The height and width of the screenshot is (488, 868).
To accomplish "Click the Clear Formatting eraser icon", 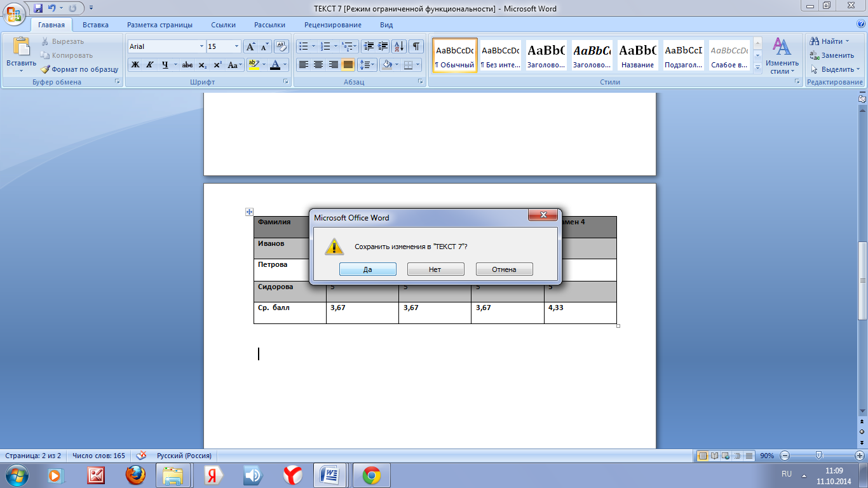I will pos(282,46).
